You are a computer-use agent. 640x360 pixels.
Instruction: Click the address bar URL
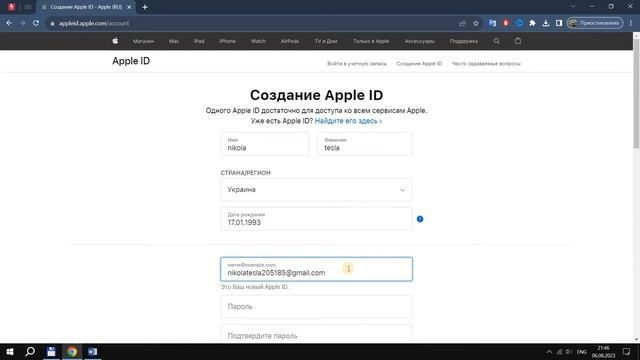(x=94, y=23)
